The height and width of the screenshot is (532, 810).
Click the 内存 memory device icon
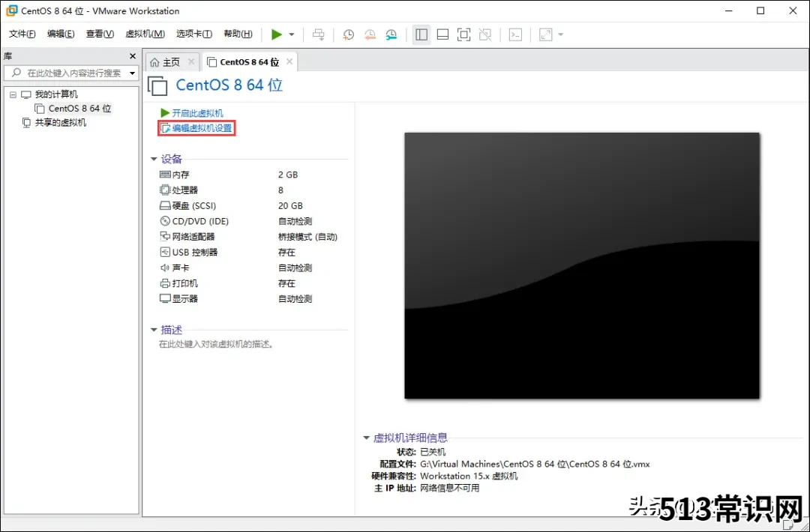165,175
